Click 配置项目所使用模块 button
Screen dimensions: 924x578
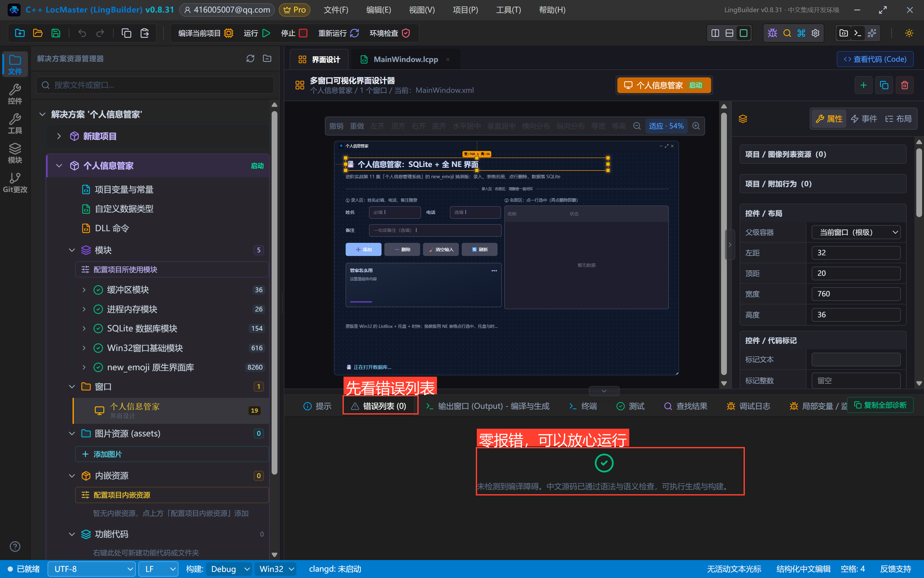point(172,269)
